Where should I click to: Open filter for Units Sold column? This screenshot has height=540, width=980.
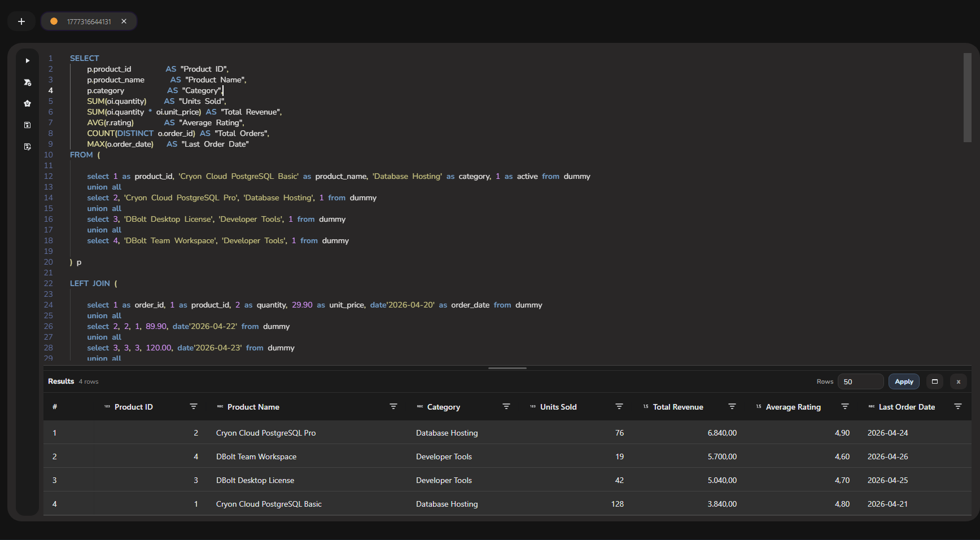tap(619, 407)
